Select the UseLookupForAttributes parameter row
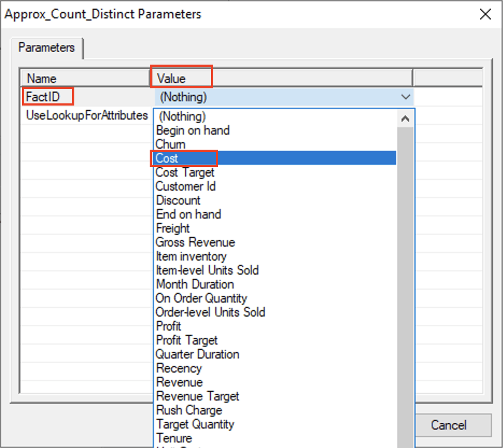 (x=87, y=115)
